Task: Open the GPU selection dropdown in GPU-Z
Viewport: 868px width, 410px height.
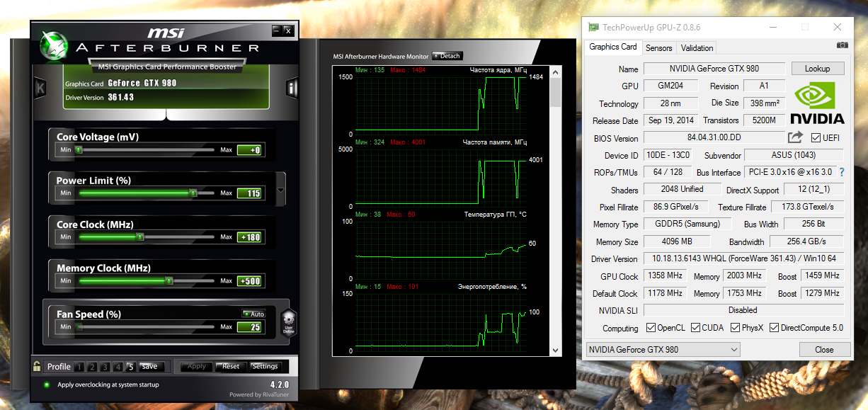Action: tap(663, 350)
